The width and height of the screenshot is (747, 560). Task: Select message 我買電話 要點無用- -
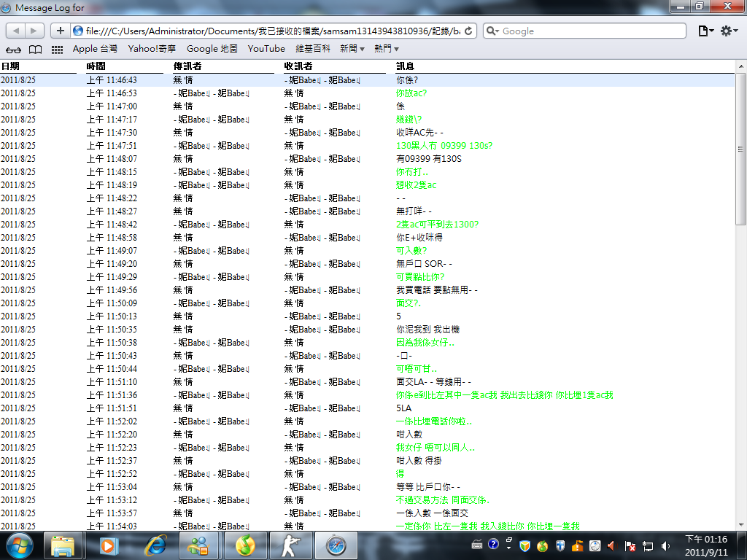pyautogui.click(x=436, y=290)
